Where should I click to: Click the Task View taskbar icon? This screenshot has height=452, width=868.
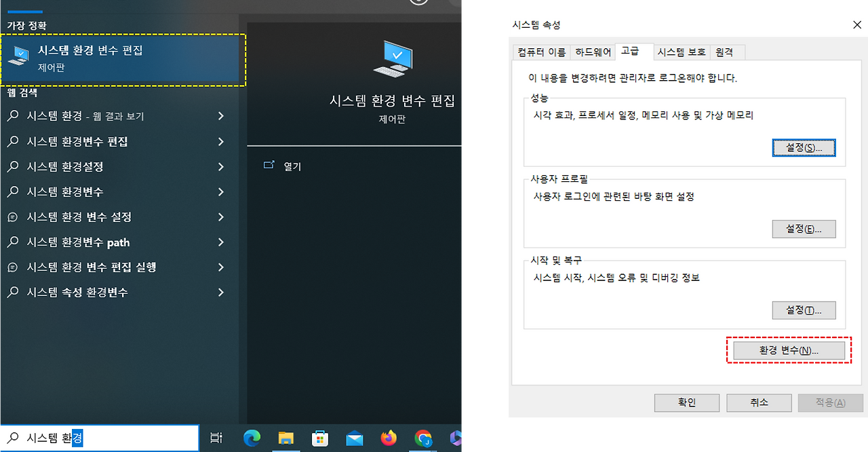216,438
